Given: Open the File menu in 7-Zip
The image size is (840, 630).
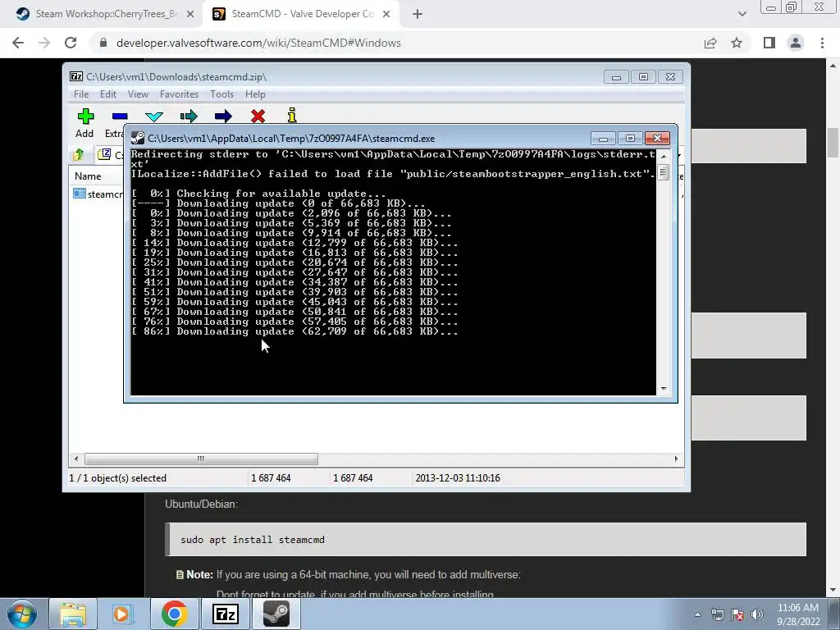Looking at the screenshot, I should tap(81, 94).
